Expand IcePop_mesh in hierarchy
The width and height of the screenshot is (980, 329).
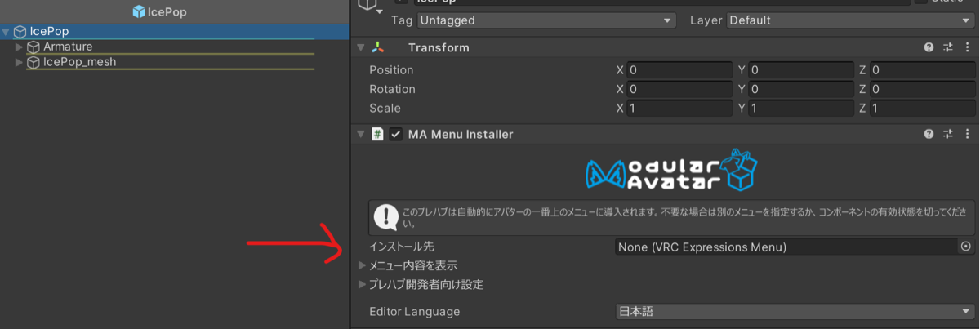(20, 62)
